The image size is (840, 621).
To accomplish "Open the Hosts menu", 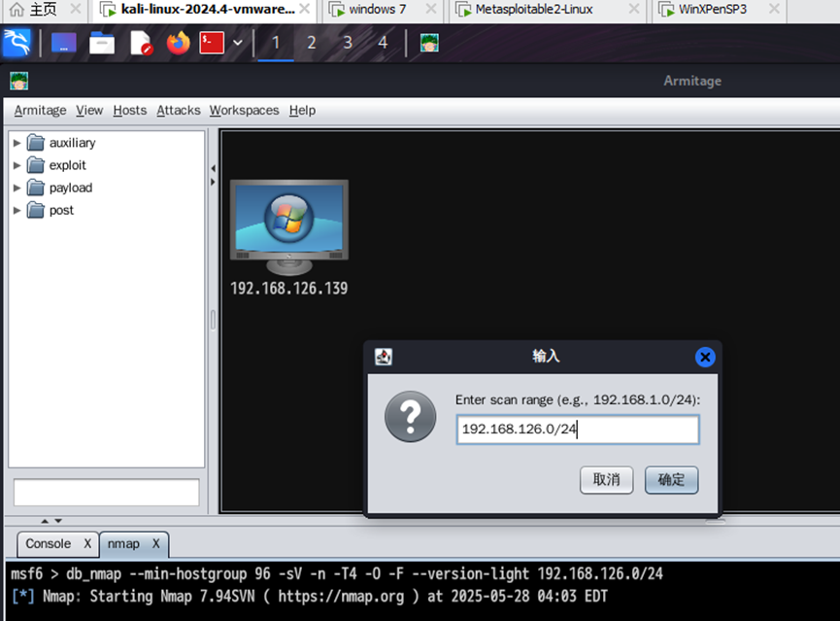I will point(130,110).
